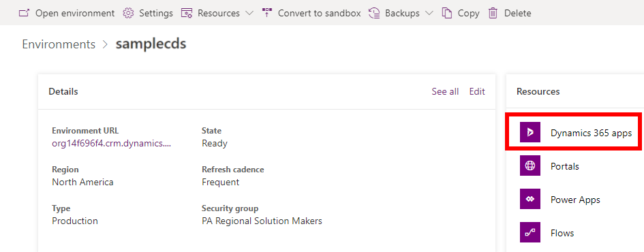The height and width of the screenshot is (252, 644).
Task: Open Settings from the command bar
Action: point(156,13)
